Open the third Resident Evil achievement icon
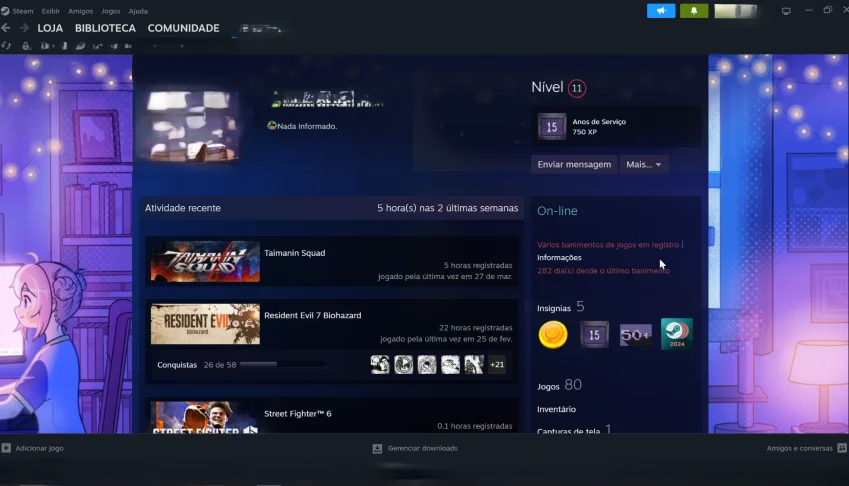849x486 pixels. click(427, 365)
